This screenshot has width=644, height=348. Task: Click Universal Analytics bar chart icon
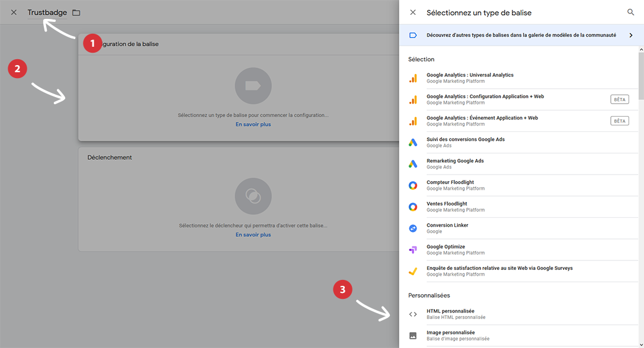click(x=413, y=78)
